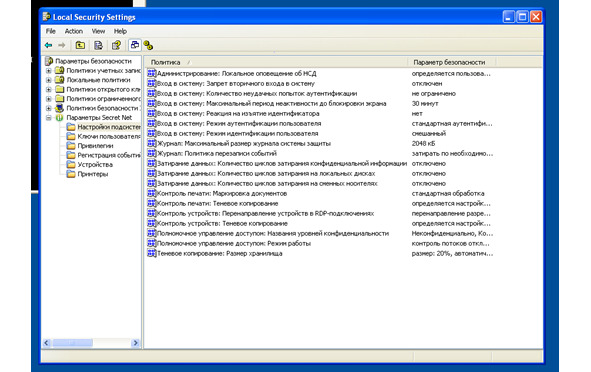Screen dimensions: 591x372
Task: Click the Export list toolbar icon
Action: (98, 45)
